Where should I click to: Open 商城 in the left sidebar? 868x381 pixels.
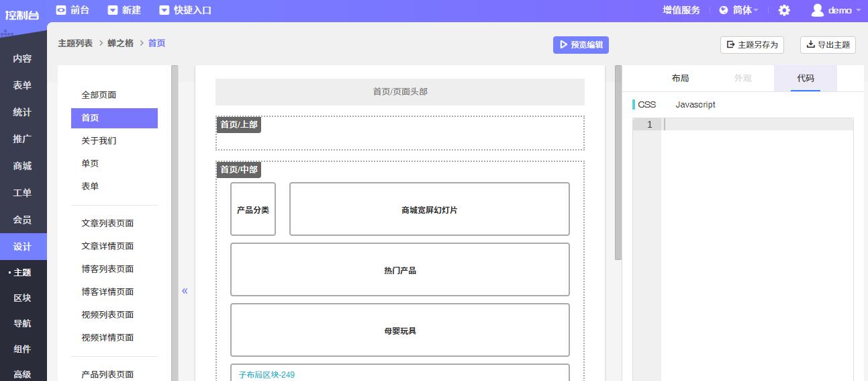pos(23,166)
